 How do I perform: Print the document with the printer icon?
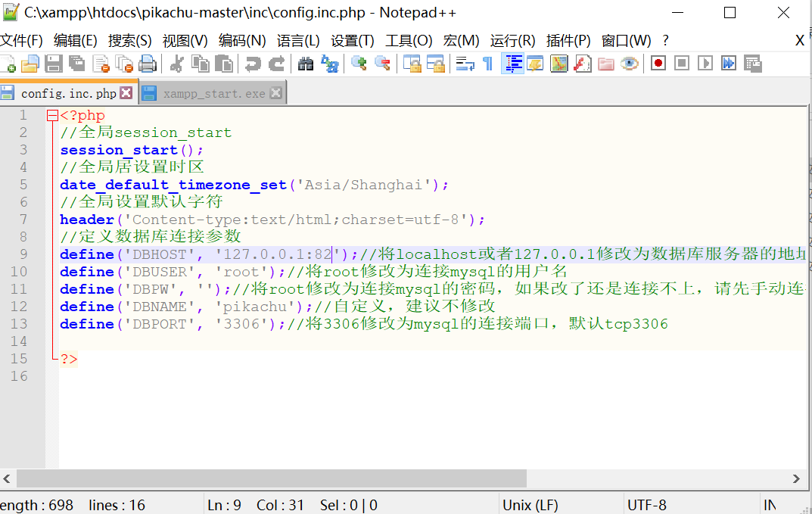click(148, 64)
